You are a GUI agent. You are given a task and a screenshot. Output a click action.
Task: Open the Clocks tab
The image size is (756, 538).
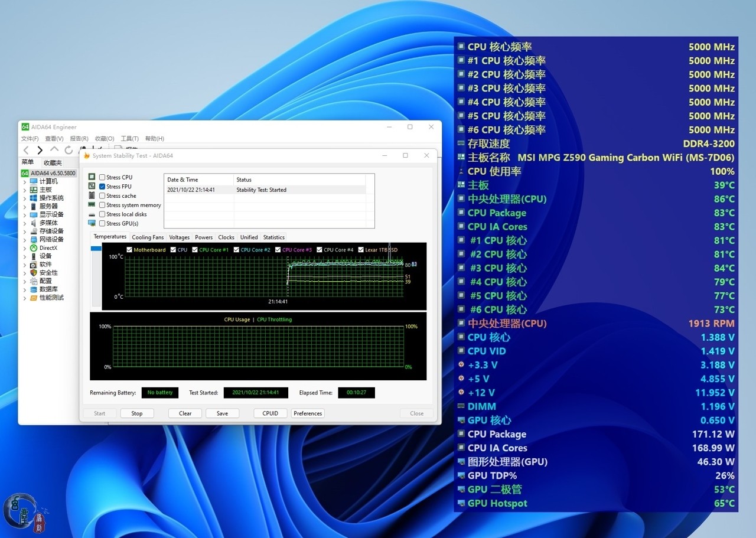[x=226, y=237]
